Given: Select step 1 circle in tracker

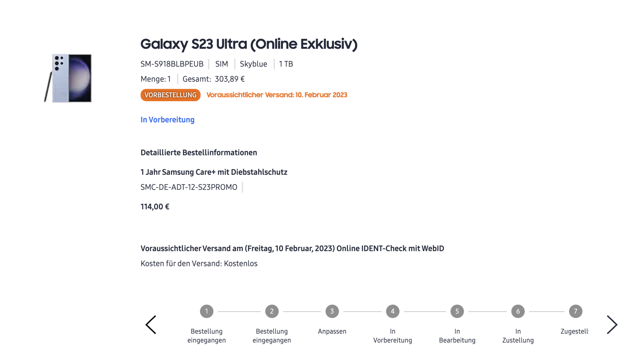Looking at the screenshot, I should (x=206, y=311).
